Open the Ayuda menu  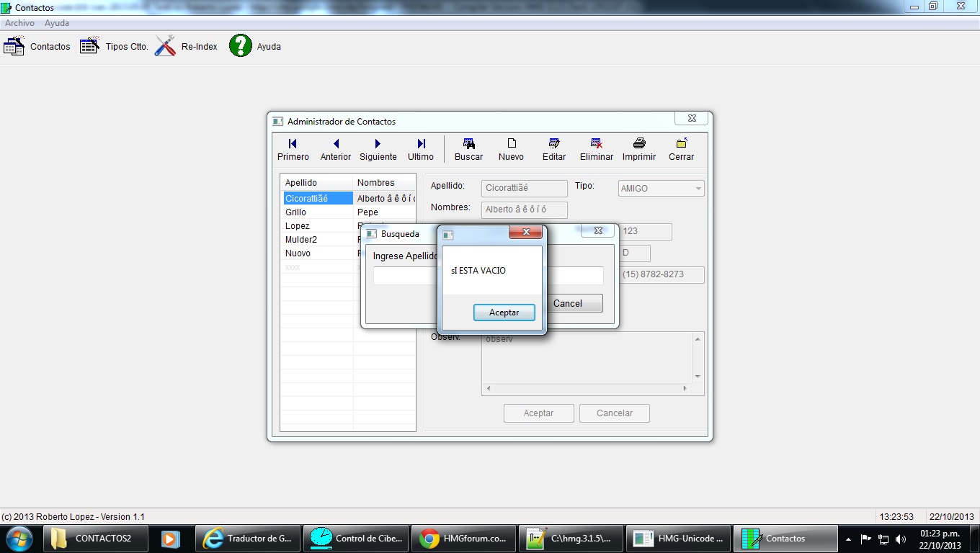pos(57,23)
